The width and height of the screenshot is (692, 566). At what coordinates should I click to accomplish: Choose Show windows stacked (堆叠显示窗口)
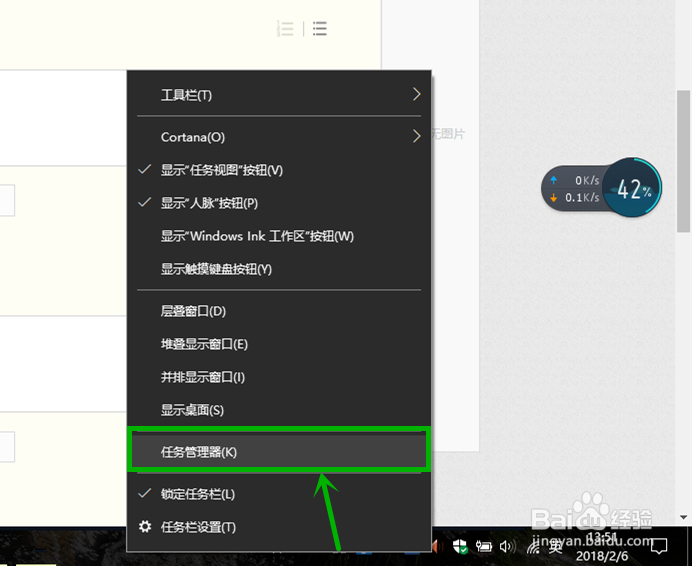[x=279, y=344]
